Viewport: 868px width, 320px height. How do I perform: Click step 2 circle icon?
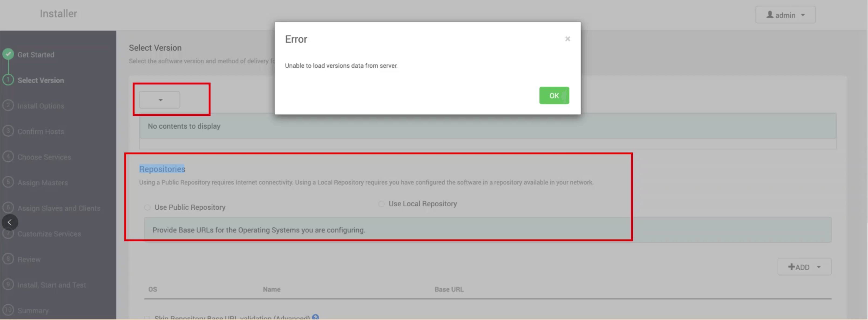8,105
